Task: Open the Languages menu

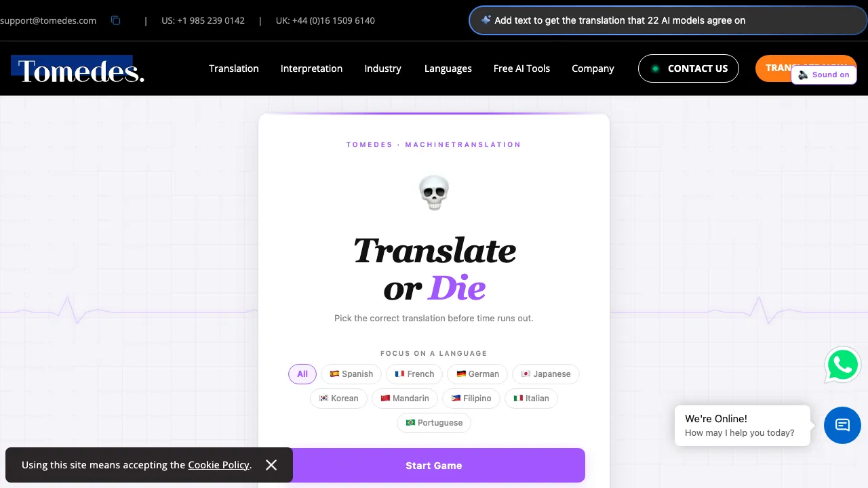Action: tap(448, 68)
